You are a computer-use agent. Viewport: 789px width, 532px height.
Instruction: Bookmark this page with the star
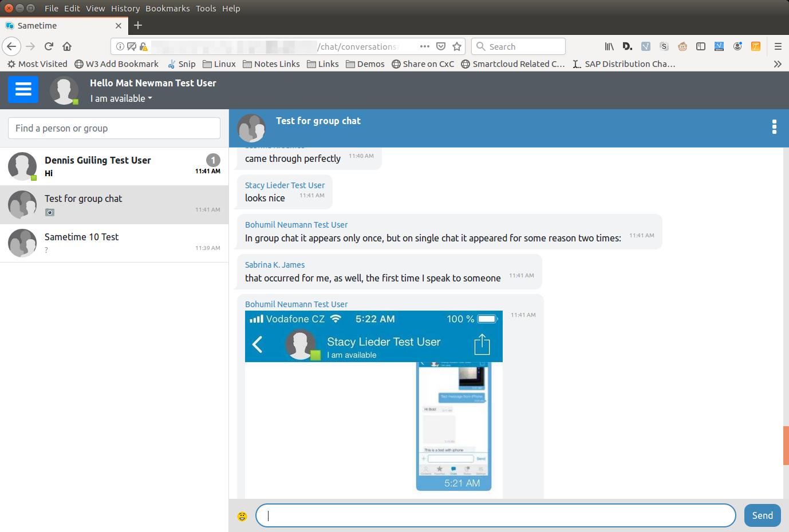(x=457, y=46)
